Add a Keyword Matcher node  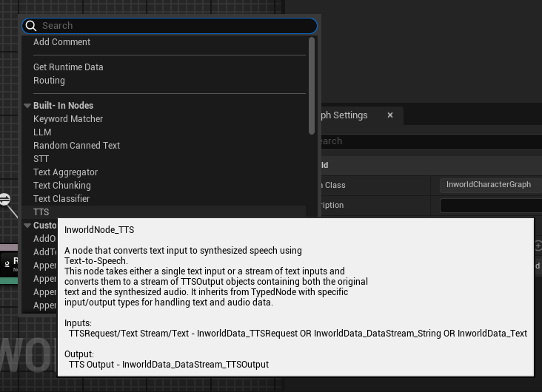pos(68,119)
